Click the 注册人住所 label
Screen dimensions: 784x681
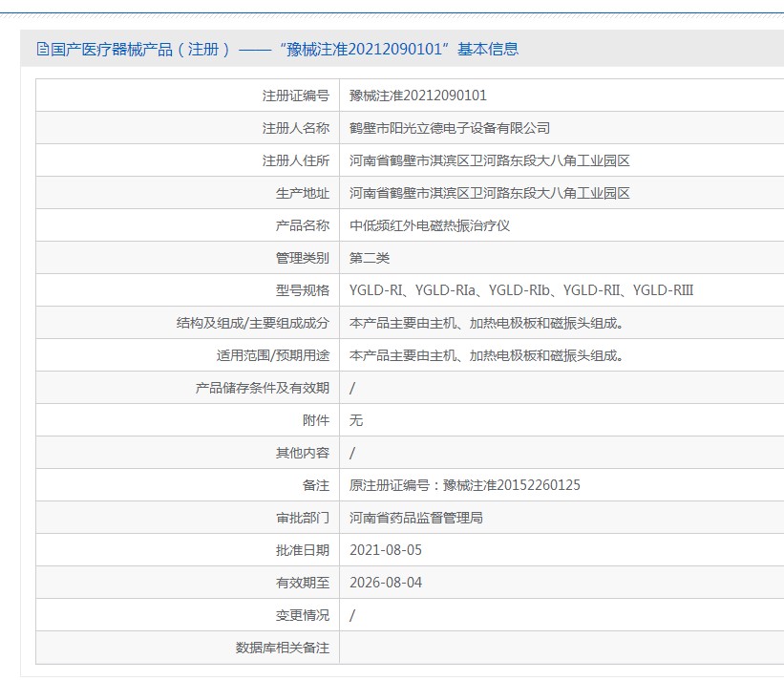295,160
